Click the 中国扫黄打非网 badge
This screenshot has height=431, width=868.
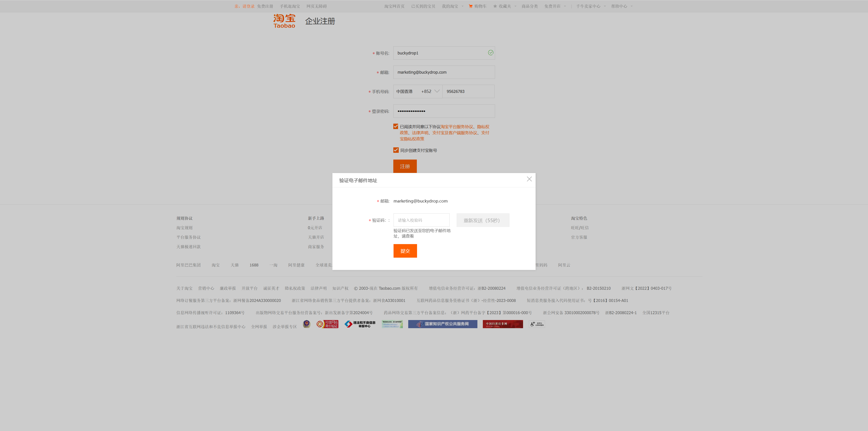[502, 324]
